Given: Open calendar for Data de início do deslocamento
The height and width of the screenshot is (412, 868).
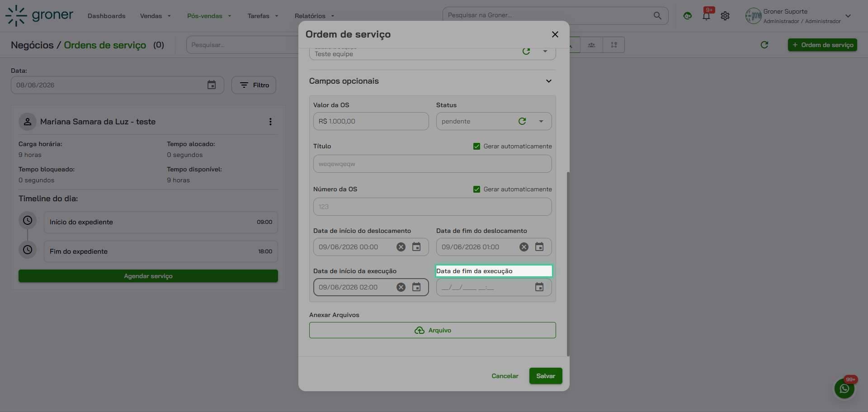Looking at the screenshot, I should click(x=416, y=247).
